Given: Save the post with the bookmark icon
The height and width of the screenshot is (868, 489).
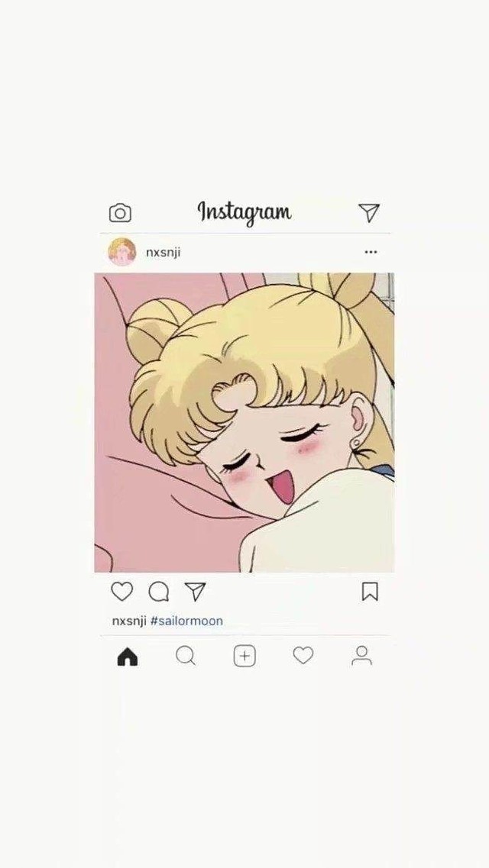Looking at the screenshot, I should coord(370,592).
